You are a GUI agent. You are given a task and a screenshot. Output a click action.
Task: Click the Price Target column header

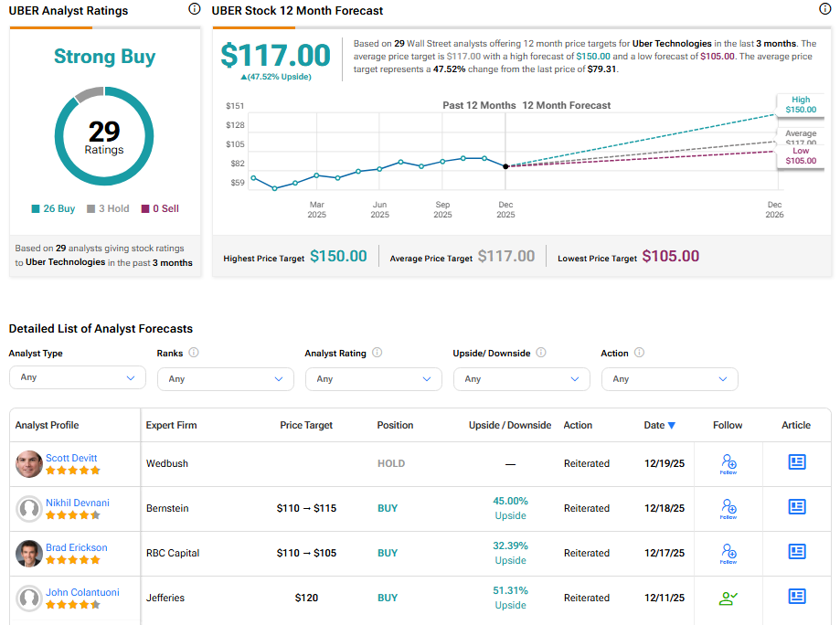click(306, 425)
